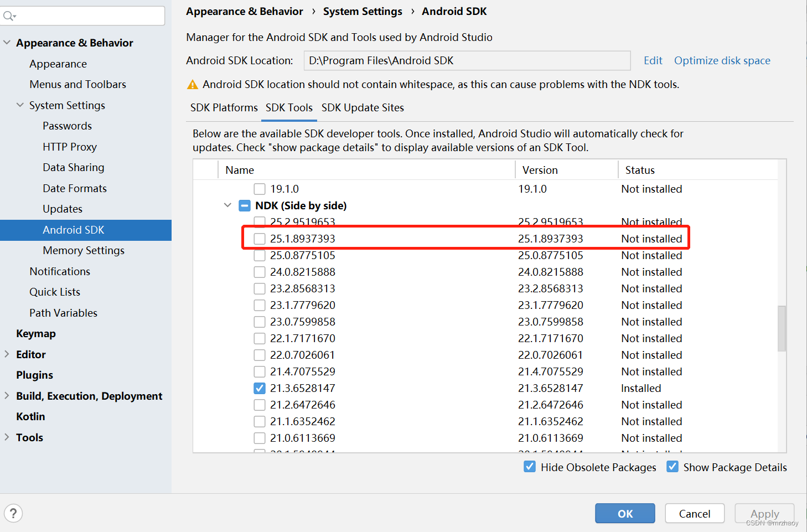Open the Kotlin settings page

pos(30,416)
